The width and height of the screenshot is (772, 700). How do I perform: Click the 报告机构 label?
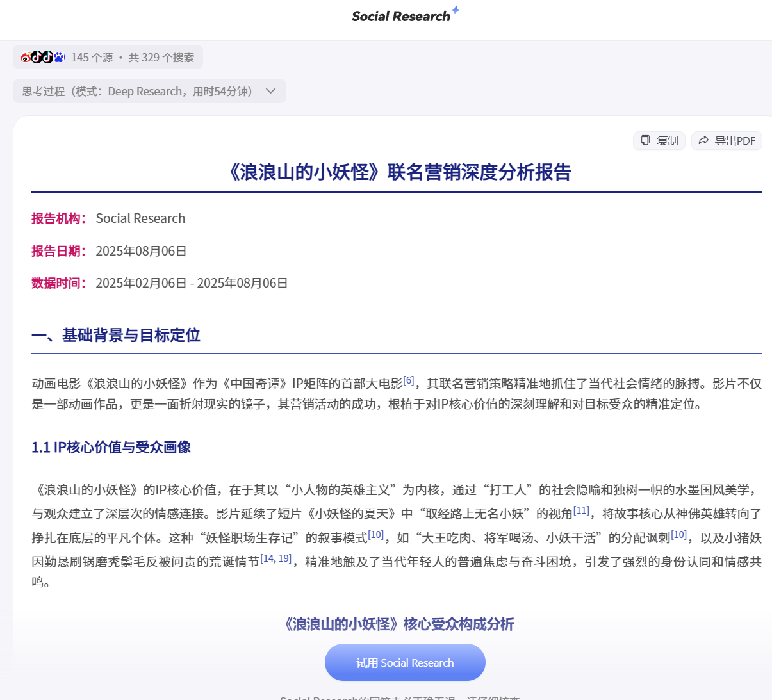(59, 218)
